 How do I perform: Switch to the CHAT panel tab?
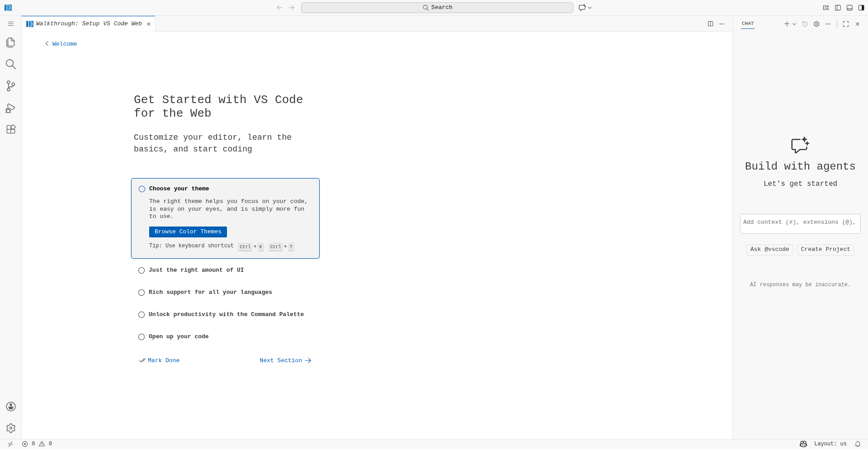748,24
